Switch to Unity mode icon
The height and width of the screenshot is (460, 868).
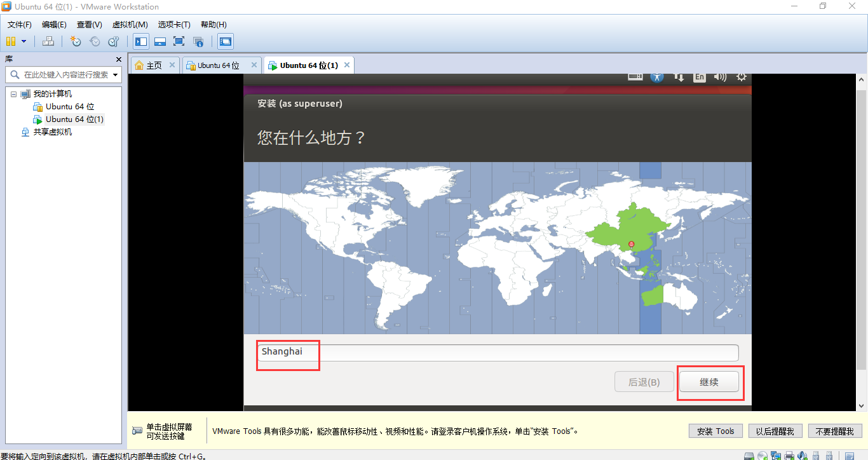click(198, 41)
